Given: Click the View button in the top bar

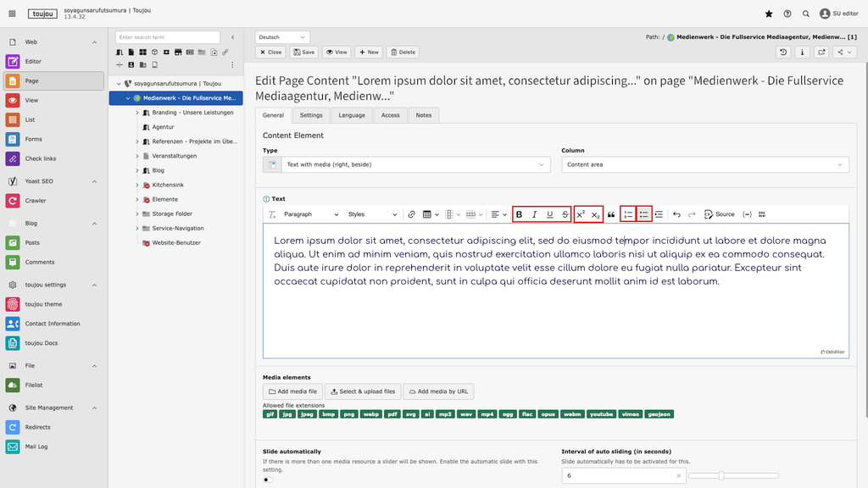Looking at the screenshot, I should point(337,52).
